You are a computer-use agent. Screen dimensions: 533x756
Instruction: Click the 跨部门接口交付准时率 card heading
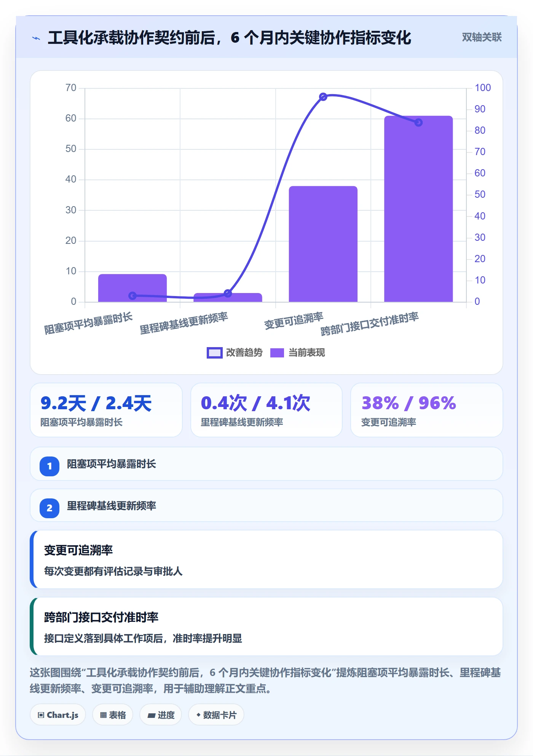pyautogui.click(x=101, y=617)
